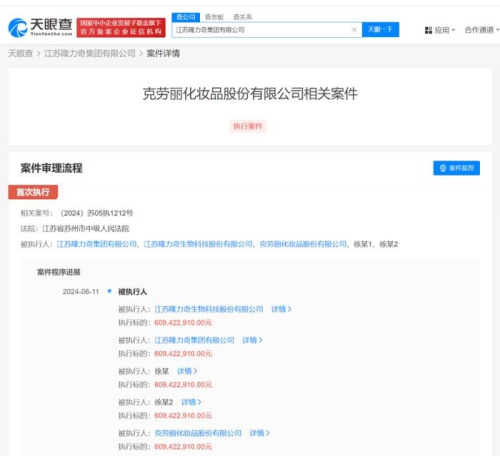The height and width of the screenshot is (456, 500).
Task: Open 江苏隆力奇集团有限公司 in the timeline entry
Action: pyautogui.click(x=194, y=340)
